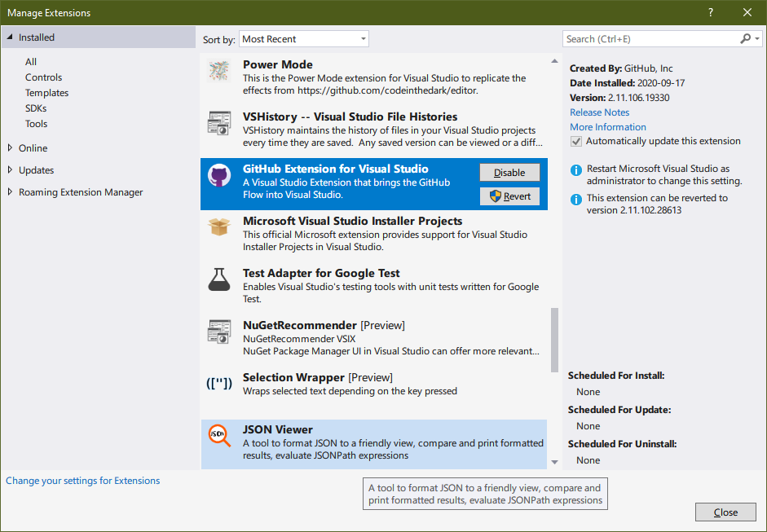Viewport: 767px width, 532px height.
Task: Click the Date Installed 2020-09-17 text
Action: (627, 83)
